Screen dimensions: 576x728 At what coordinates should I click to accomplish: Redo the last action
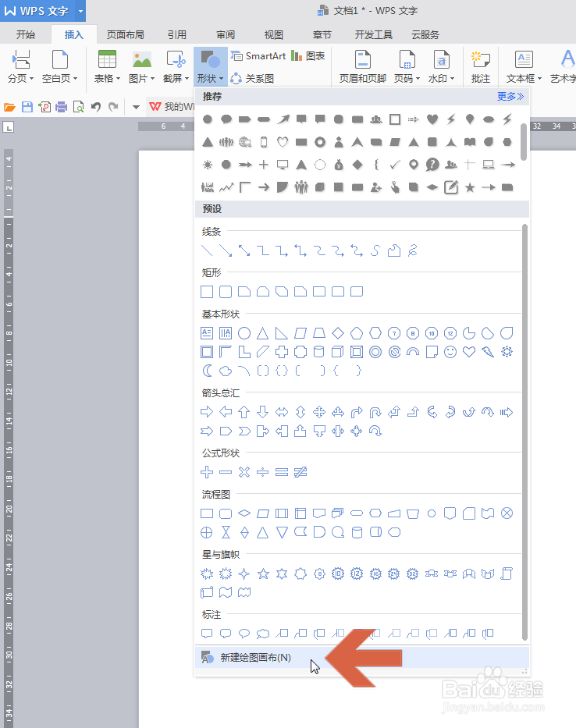coord(113,107)
